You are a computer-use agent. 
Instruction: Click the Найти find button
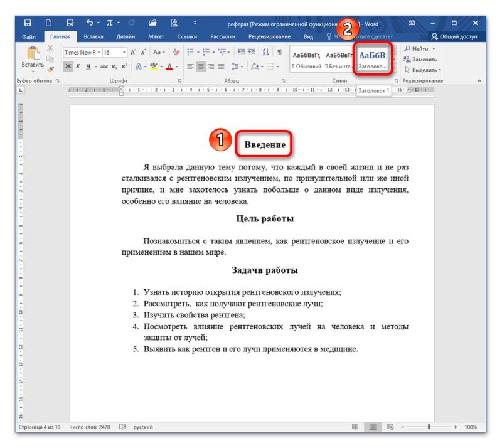click(x=416, y=49)
